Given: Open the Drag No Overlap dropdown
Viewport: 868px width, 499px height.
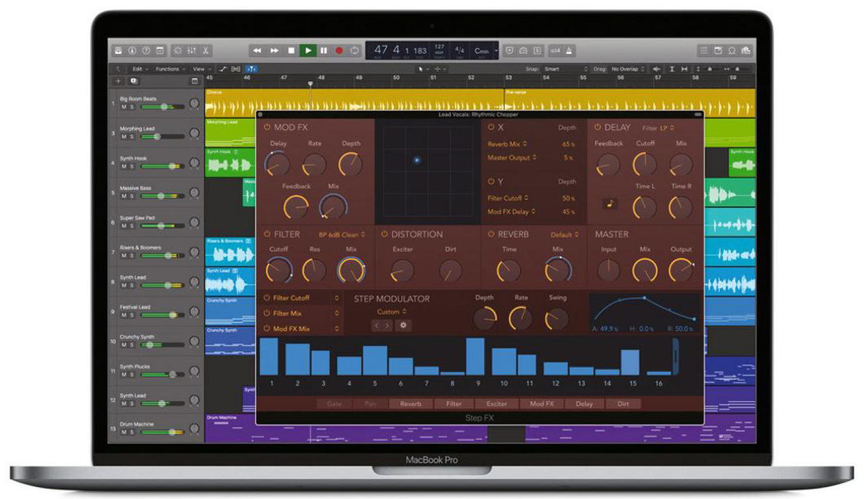Looking at the screenshot, I should pos(628,69).
